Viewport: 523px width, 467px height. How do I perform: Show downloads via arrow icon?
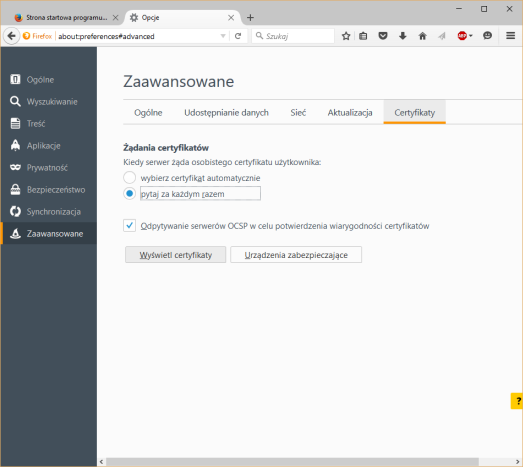(x=403, y=36)
